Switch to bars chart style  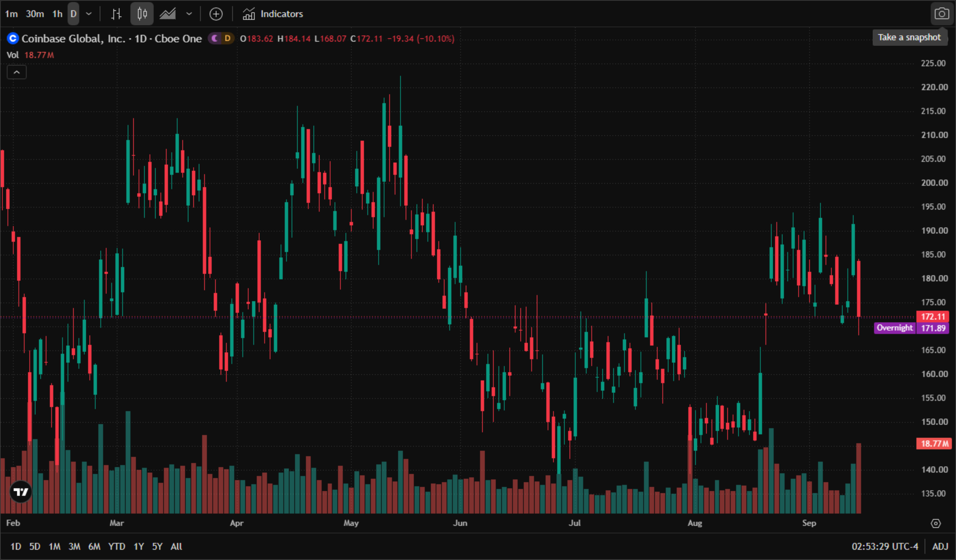[x=116, y=14]
